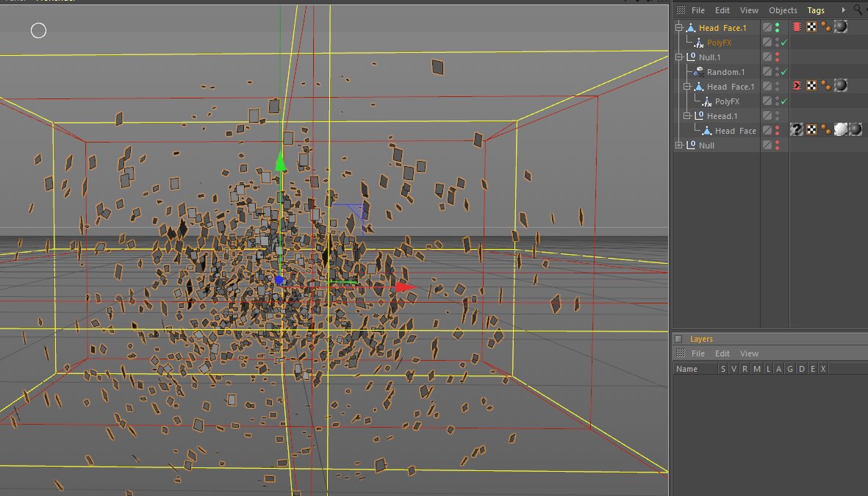868x496 pixels.
Task: Open the Layers panel View menu
Action: pos(749,353)
